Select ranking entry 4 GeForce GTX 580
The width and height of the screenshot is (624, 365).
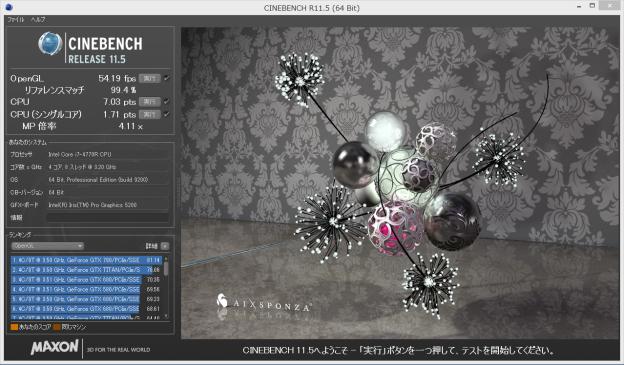click(x=86, y=289)
